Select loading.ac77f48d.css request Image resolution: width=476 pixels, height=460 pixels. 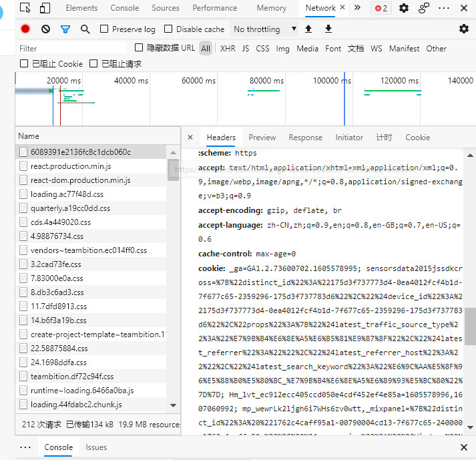click(x=91, y=194)
